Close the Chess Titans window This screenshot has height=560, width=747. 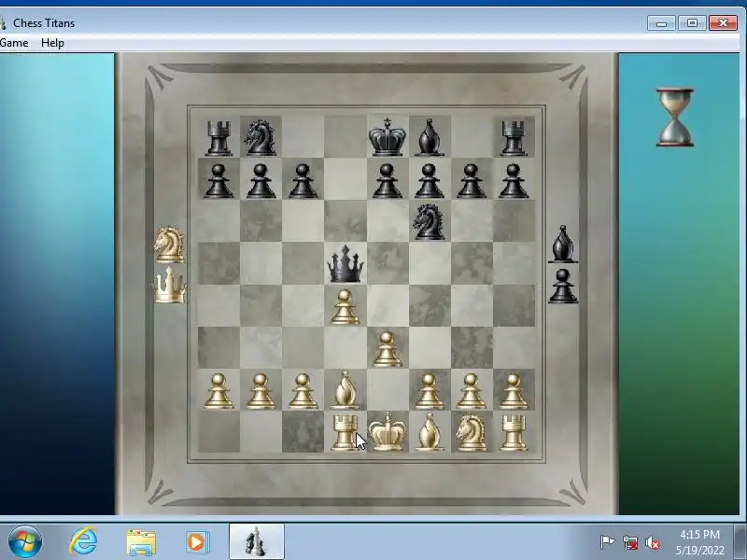click(x=723, y=22)
